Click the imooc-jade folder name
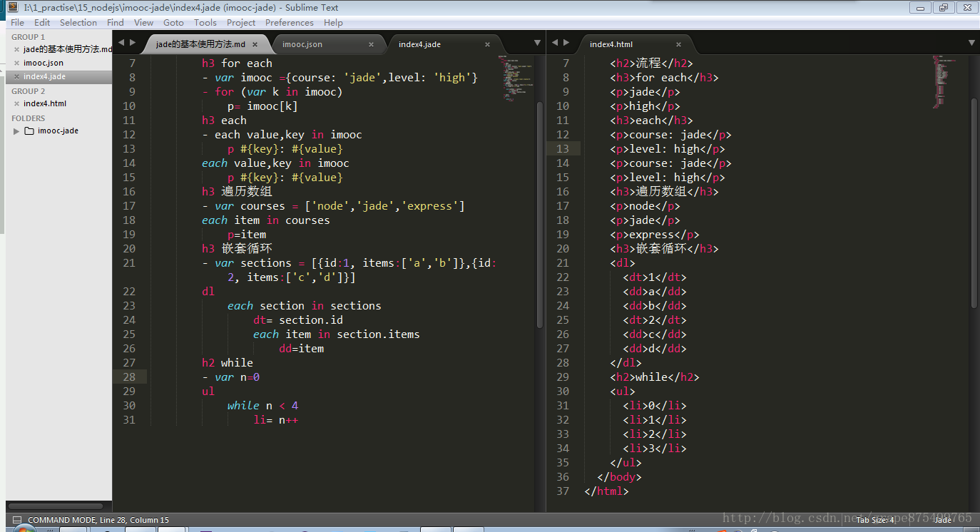 58,131
